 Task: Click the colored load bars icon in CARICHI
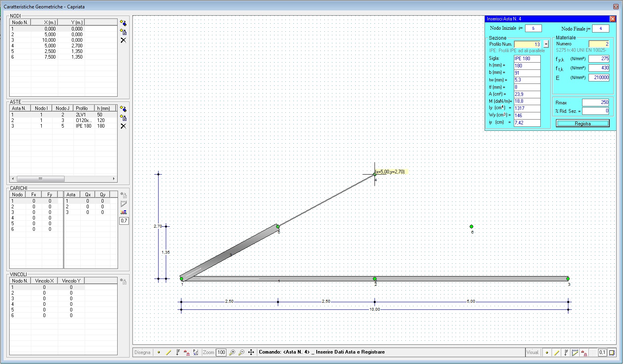coord(124,212)
